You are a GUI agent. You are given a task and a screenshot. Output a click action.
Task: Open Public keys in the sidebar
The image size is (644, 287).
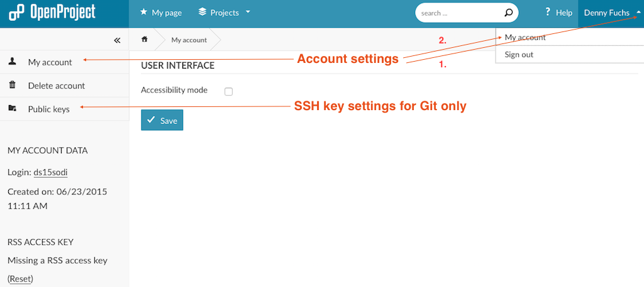coord(48,109)
